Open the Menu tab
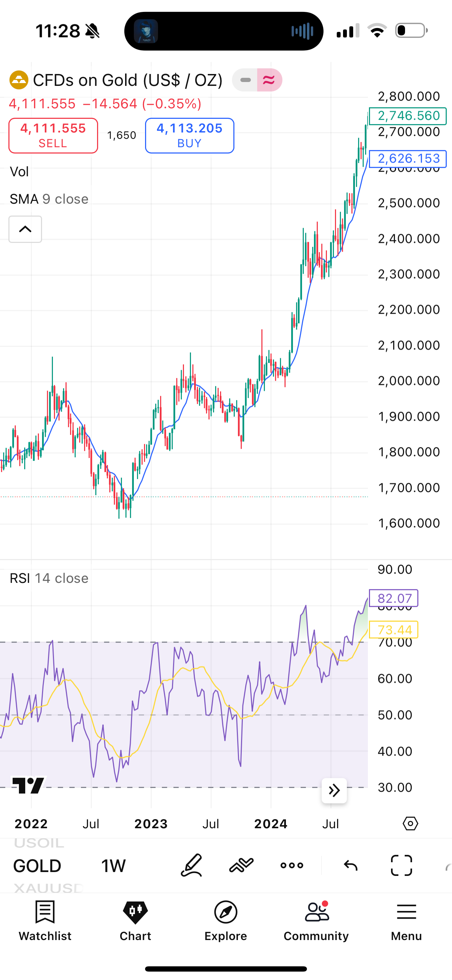Image resolution: width=452 pixels, height=980 pixels. point(406,921)
